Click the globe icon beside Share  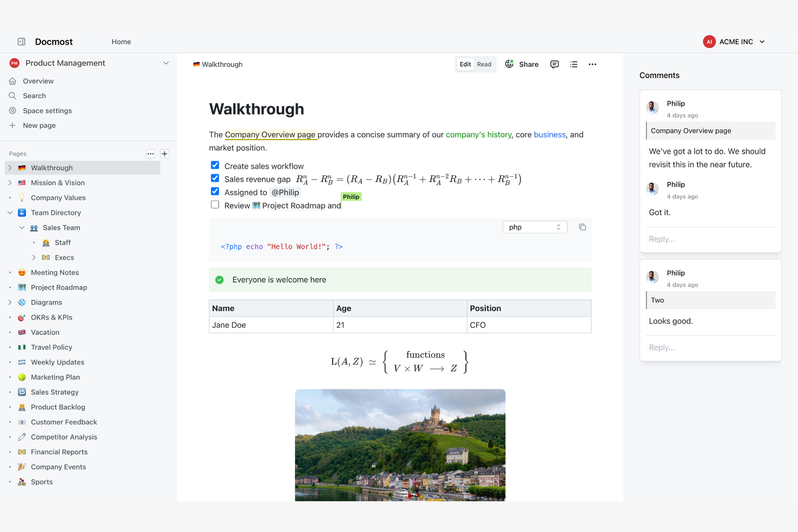click(509, 64)
